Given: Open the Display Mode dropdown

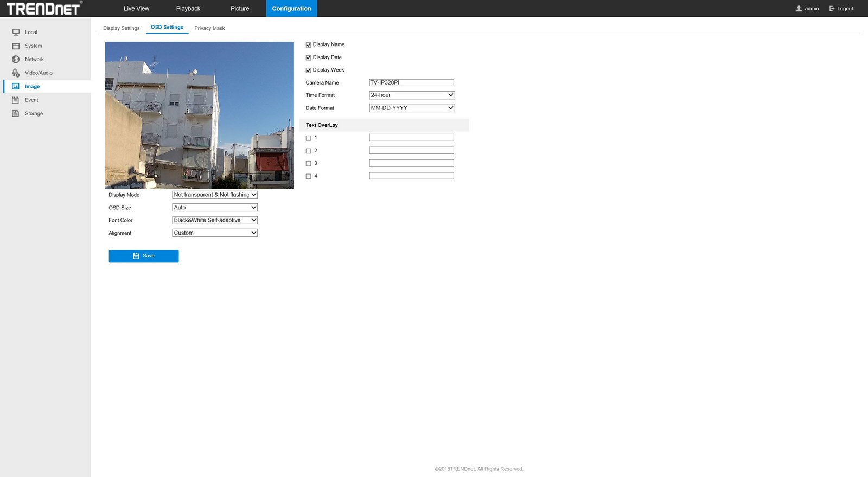Looking at the screenshot, I should point(215,195).
